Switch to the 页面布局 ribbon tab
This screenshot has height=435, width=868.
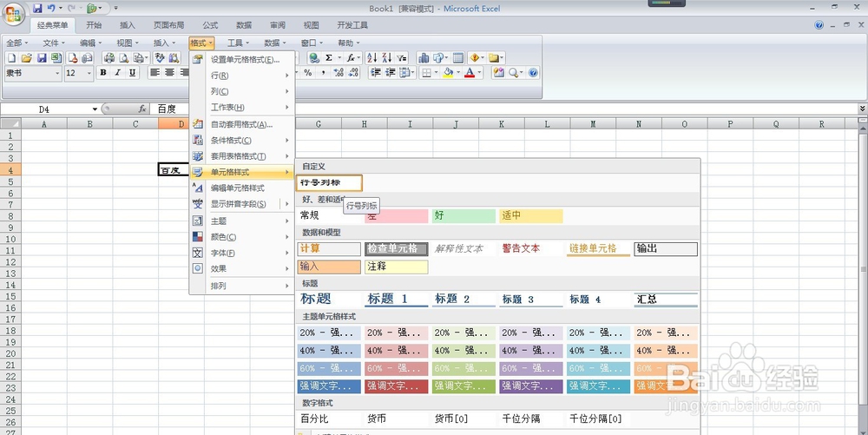tap(169, 25)
